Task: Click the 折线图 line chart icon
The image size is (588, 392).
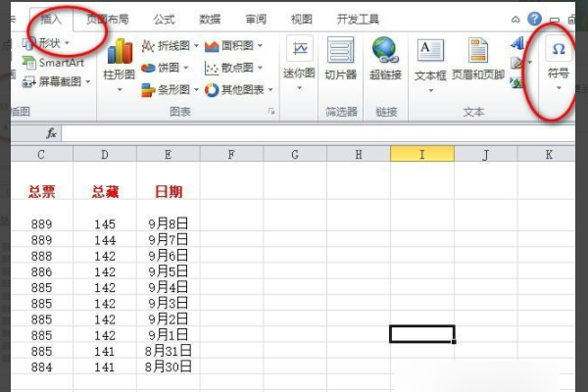Action: click(x=148, y=46)
